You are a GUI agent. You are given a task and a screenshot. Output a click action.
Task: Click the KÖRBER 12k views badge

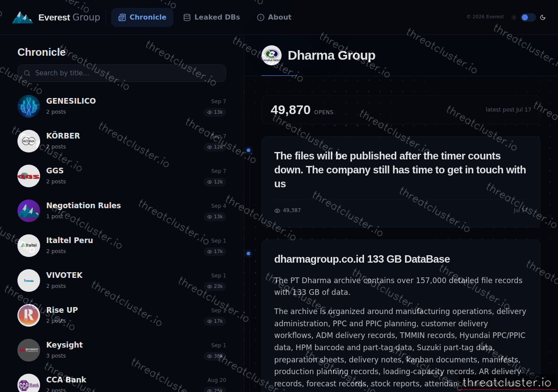coord(215,147)
